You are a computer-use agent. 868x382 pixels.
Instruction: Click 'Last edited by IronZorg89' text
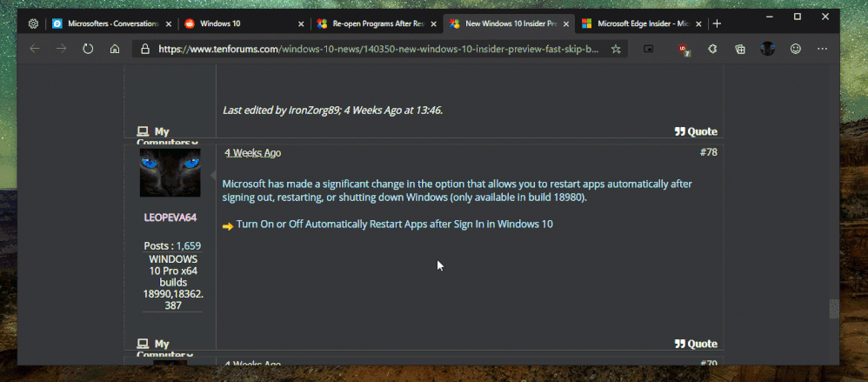(333, 111)
